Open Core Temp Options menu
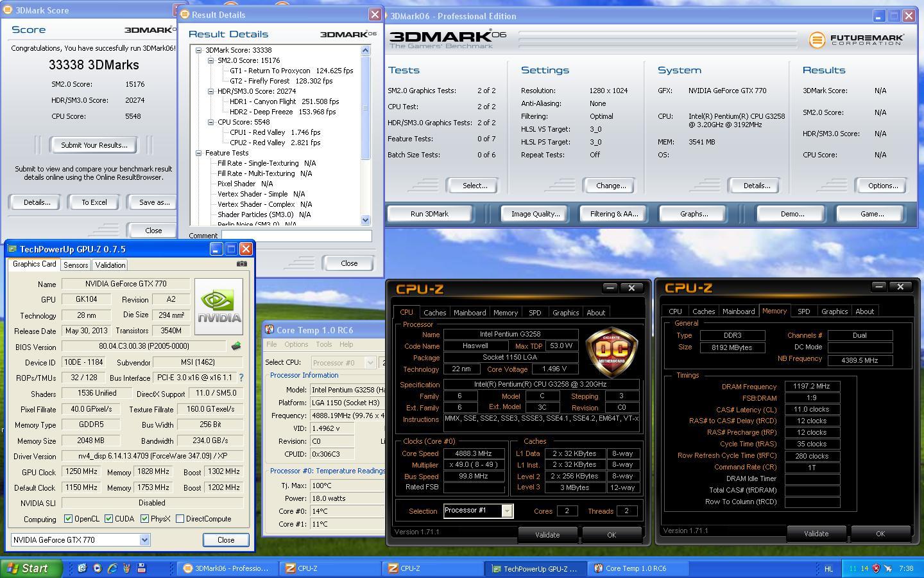Viewport: 924px width, 578px height. pos(296,345)
